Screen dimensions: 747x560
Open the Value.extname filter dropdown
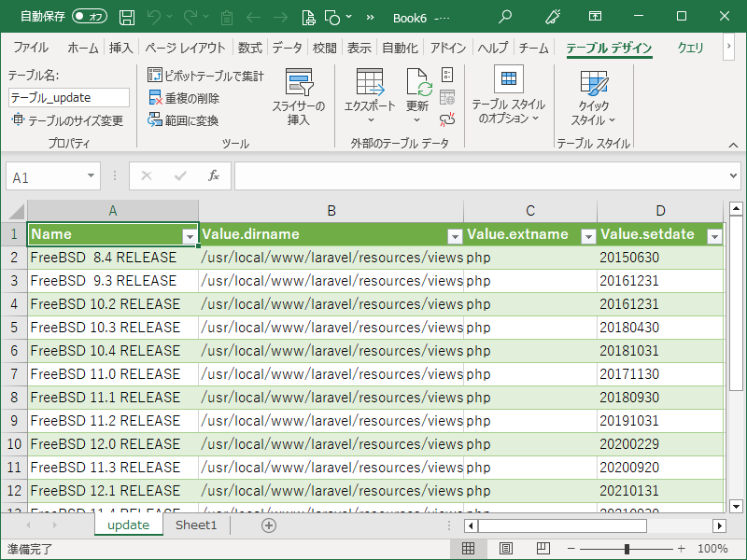click(588, 236)
